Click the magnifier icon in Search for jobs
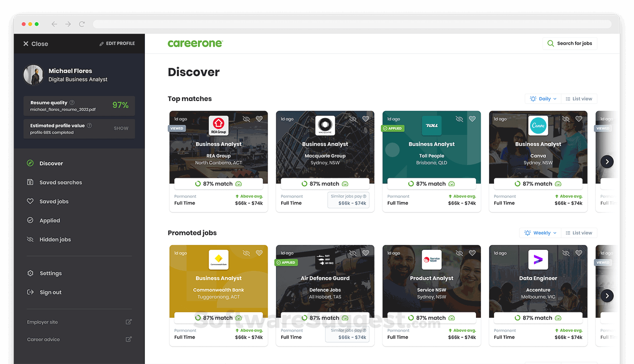 [550, 43]
